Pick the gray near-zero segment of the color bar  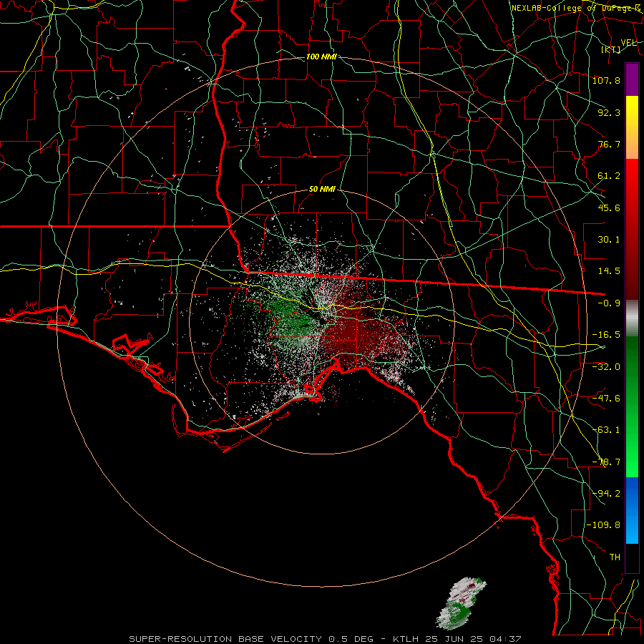click(x=632, y=318)
